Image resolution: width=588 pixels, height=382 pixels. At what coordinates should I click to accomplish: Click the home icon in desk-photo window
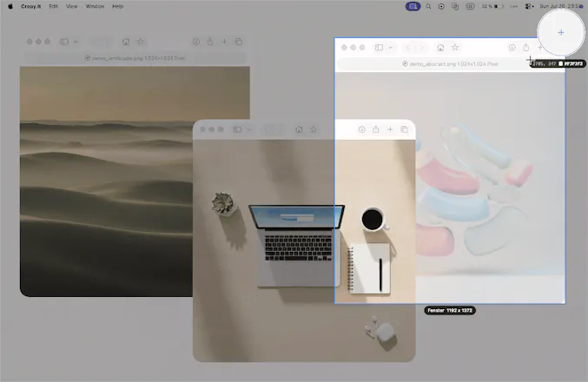click(x=299, y=129)
